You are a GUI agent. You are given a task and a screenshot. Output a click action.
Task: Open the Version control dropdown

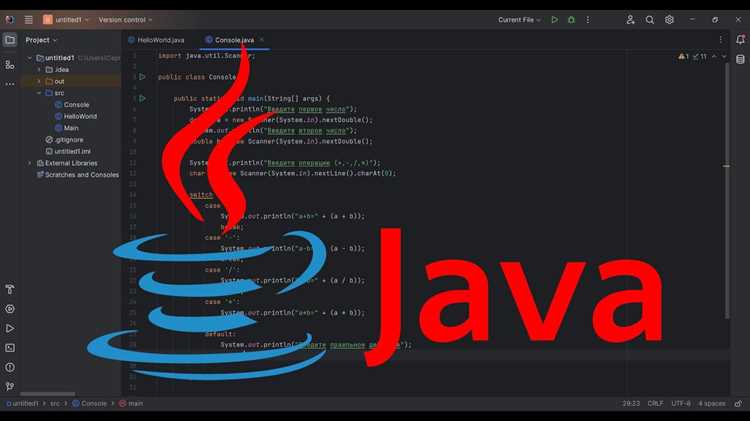[125, 20]
